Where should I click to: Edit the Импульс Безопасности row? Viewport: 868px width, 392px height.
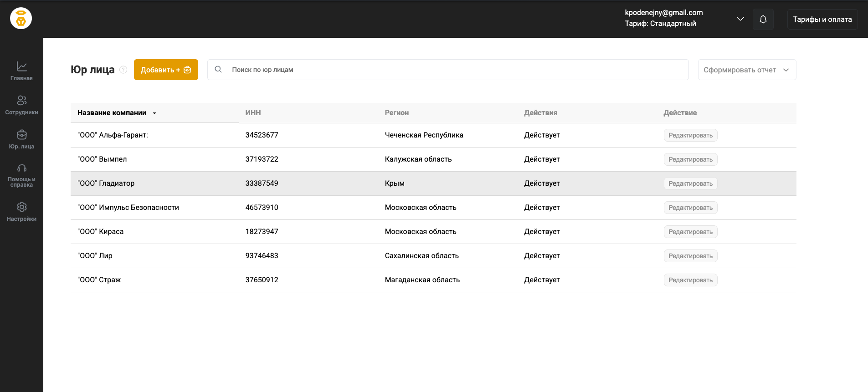[x=690, y=208]
